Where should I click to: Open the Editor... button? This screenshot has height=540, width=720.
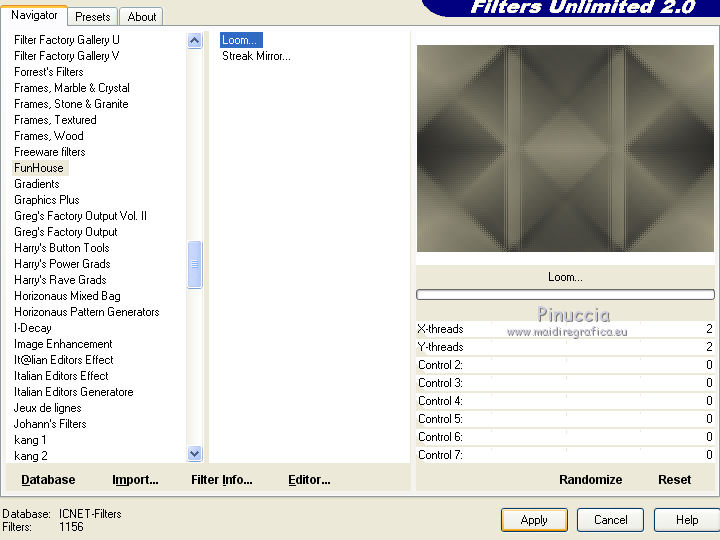tap(309, 480)
